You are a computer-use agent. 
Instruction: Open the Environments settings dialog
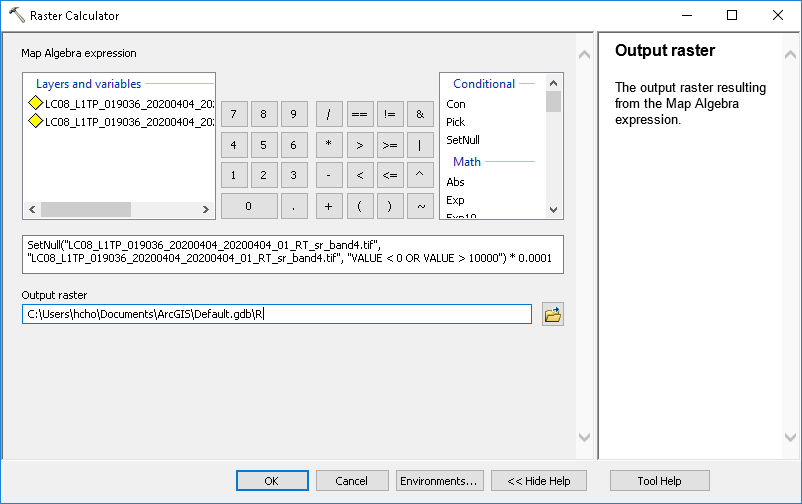pyautogui.click(x=440, y=481)
